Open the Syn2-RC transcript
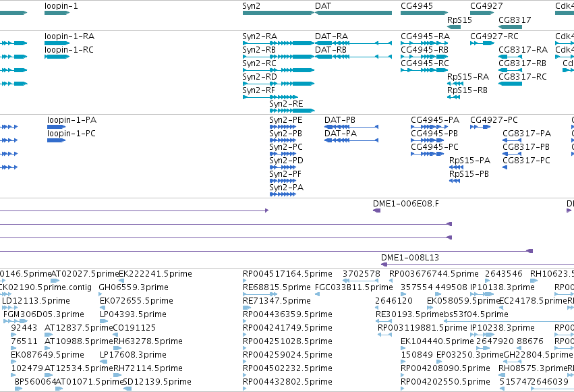Screen dimensions: 574x392 point(278,70)
